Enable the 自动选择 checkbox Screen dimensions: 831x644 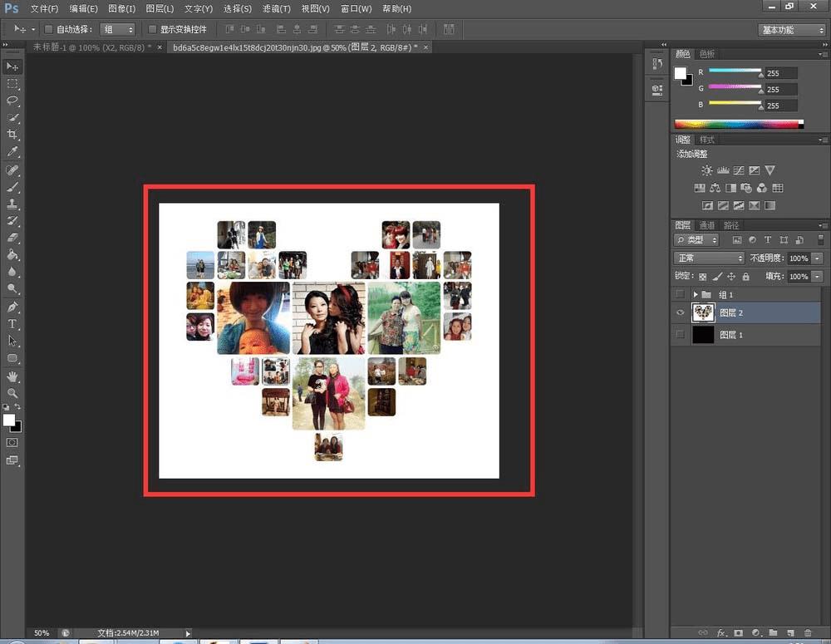coord(48,29)
